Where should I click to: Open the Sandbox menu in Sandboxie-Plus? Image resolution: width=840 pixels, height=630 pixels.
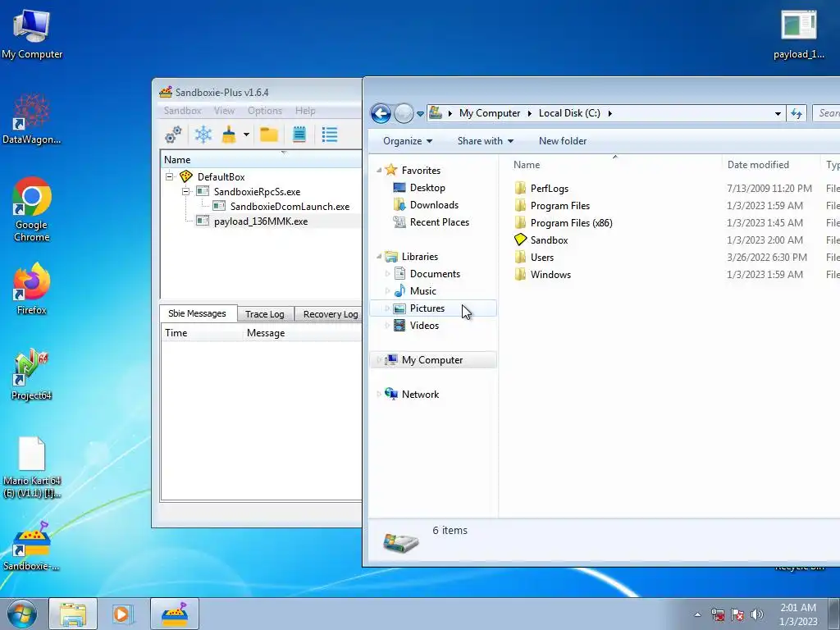183,111
